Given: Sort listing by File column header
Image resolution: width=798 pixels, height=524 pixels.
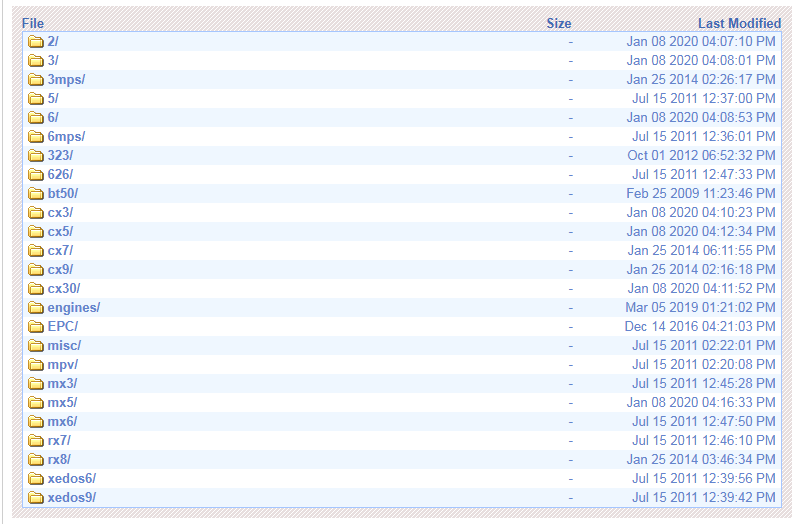Looking at the screenshot, I should pos(33,23).
